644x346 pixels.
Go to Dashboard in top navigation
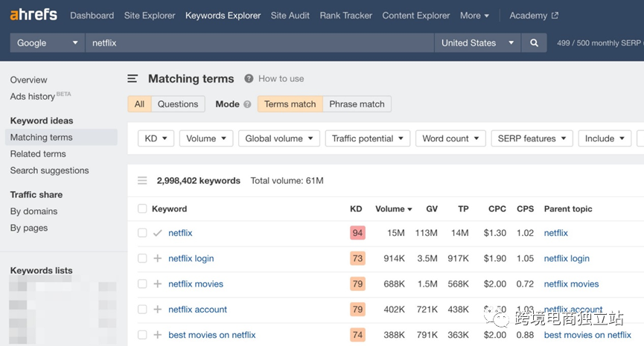coord(92,16)
